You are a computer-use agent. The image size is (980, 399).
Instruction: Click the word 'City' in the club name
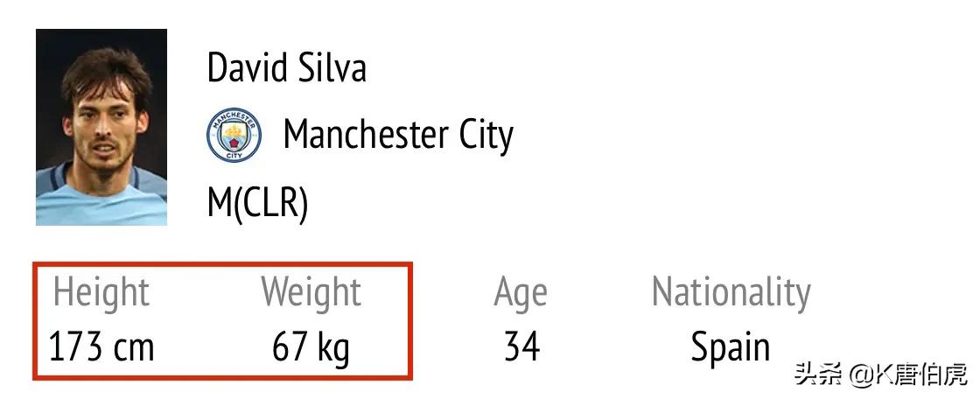tap(486, 135)
